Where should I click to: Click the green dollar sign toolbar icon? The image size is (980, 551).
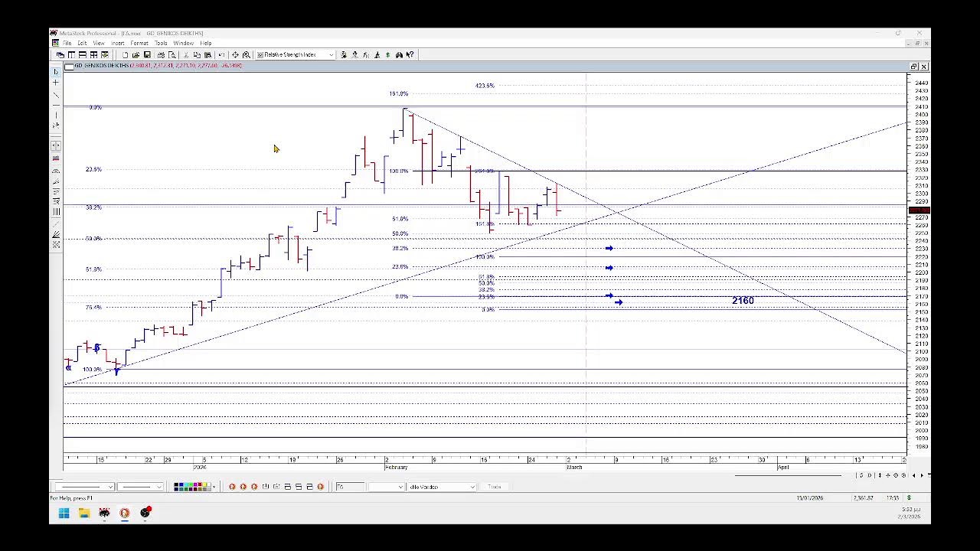tap(387, 55)
